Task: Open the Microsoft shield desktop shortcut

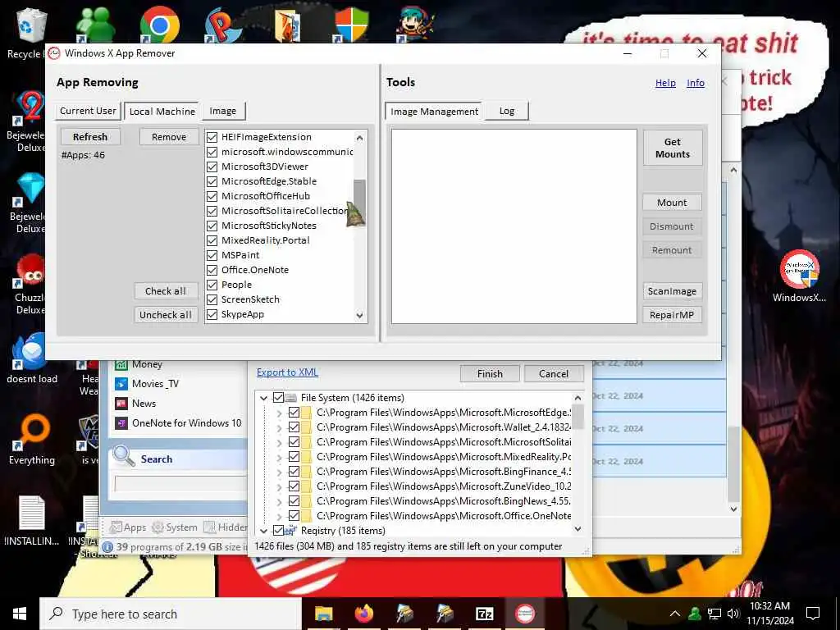Action: tap(351, 24)
